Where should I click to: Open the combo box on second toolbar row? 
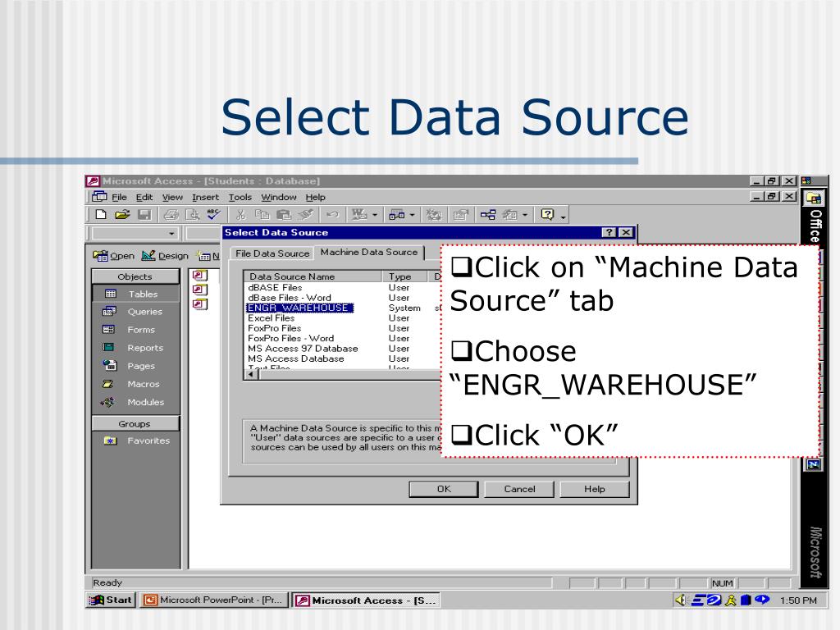tap(171, 234)
